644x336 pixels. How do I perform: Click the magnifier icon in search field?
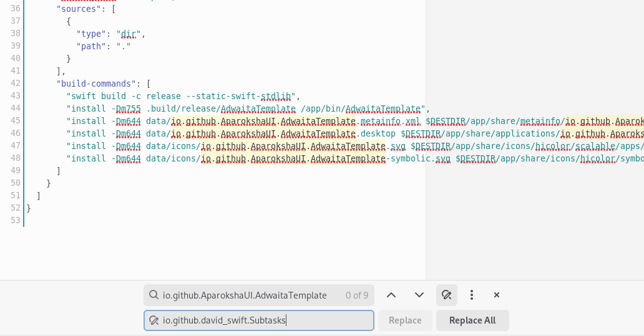[154, 295]
